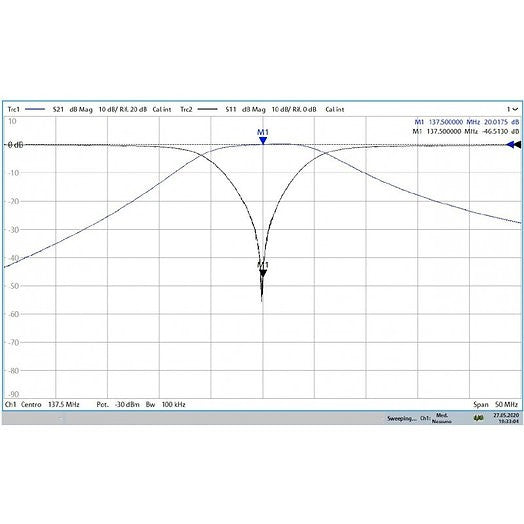Edit the Bw 100 kHz bandwidth field

(x=165, y=404)
